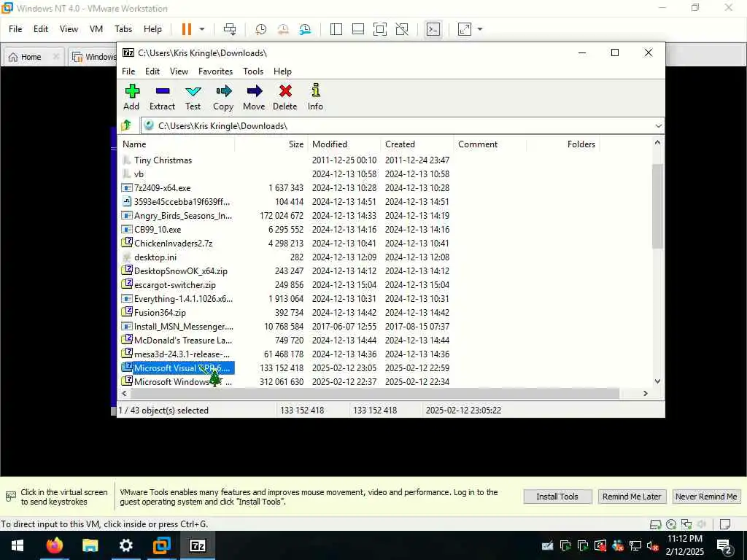The width and height of the screenshot is (747, 560).
Task: Sort by the Modified column header
Action: coord(344,144)
